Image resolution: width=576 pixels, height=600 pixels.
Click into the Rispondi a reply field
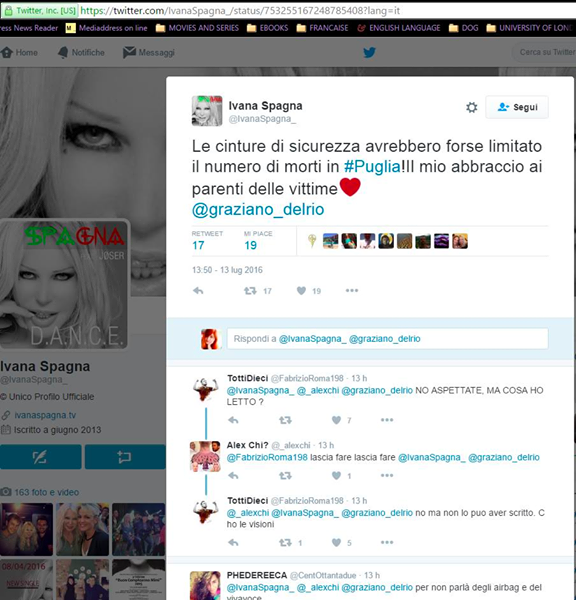[x=387, y=339]
